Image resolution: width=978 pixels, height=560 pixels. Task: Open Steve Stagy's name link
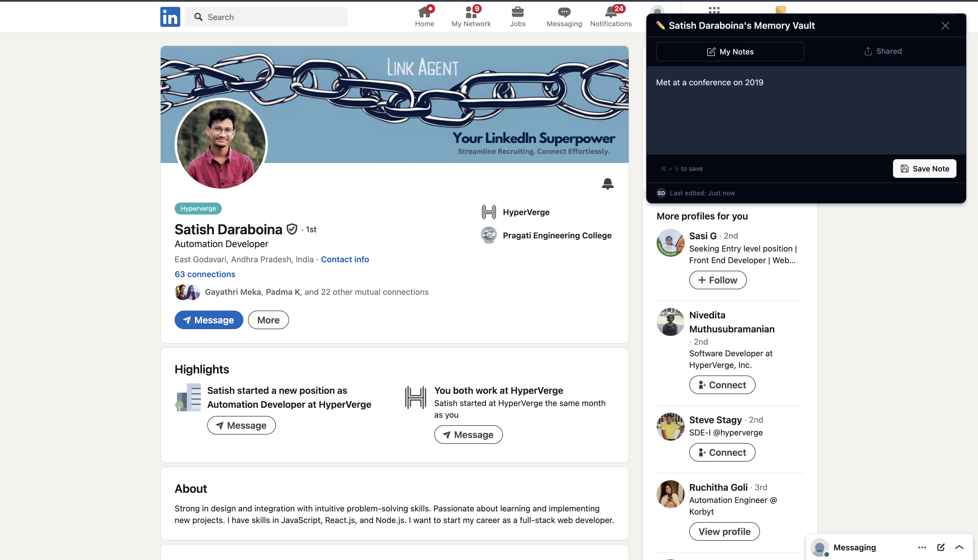pos(715,420)
